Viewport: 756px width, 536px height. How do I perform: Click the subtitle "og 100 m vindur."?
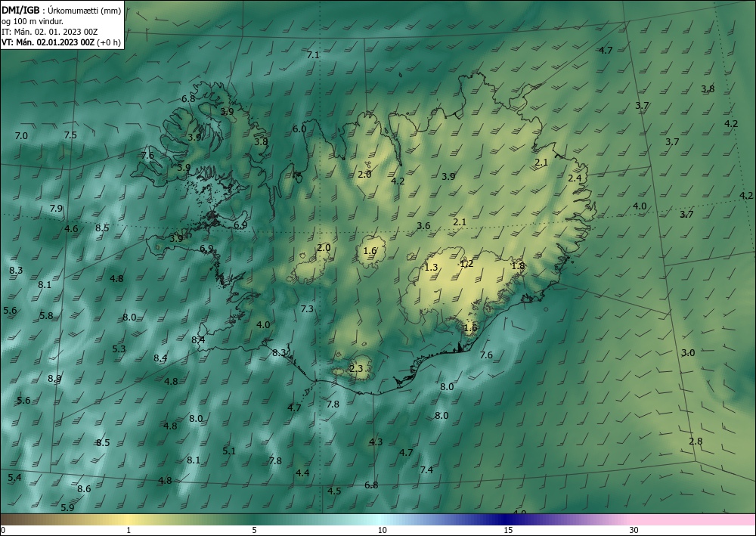(33, 21)
